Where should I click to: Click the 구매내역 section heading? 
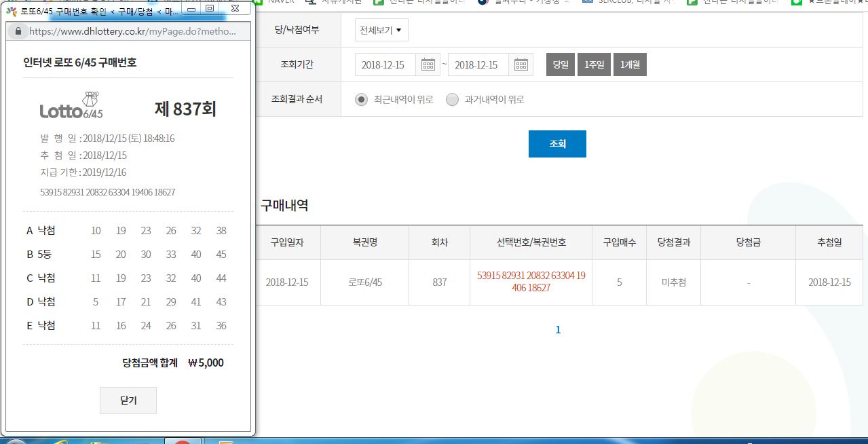[x=284, y=206]
